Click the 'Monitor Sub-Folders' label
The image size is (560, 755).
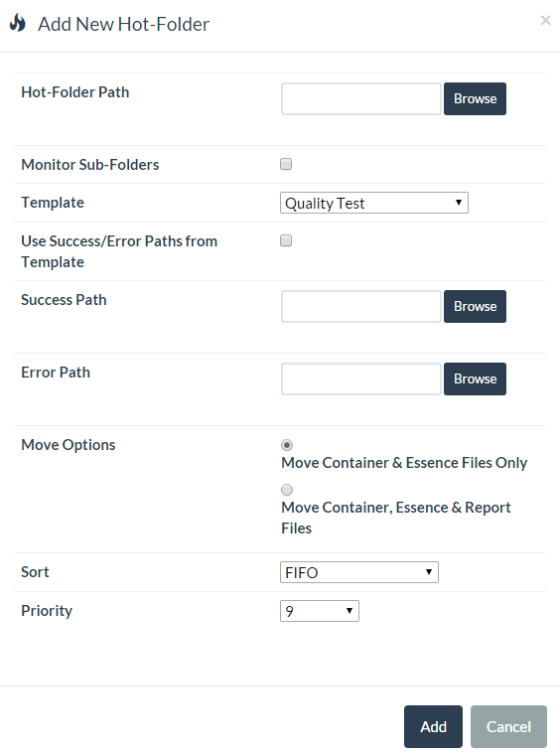click(x=90, y=165)
